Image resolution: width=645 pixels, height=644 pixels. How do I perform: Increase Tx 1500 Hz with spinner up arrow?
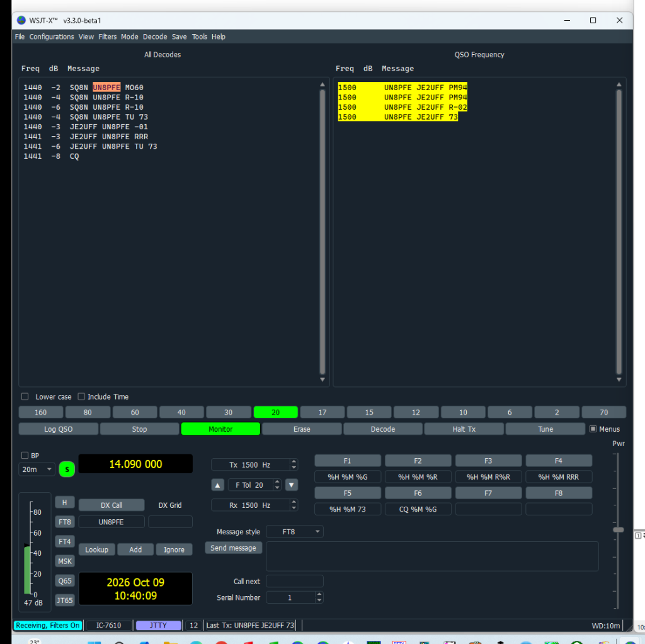[294, 462]
